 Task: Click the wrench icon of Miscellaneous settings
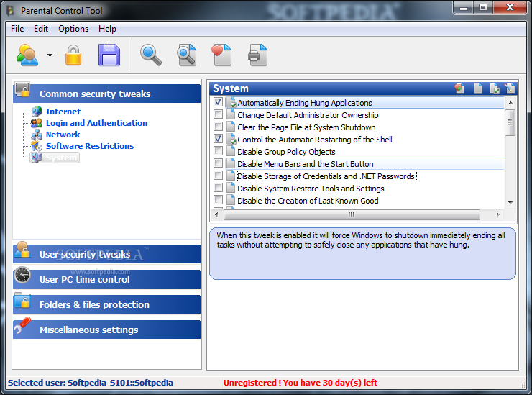(23, 325)
